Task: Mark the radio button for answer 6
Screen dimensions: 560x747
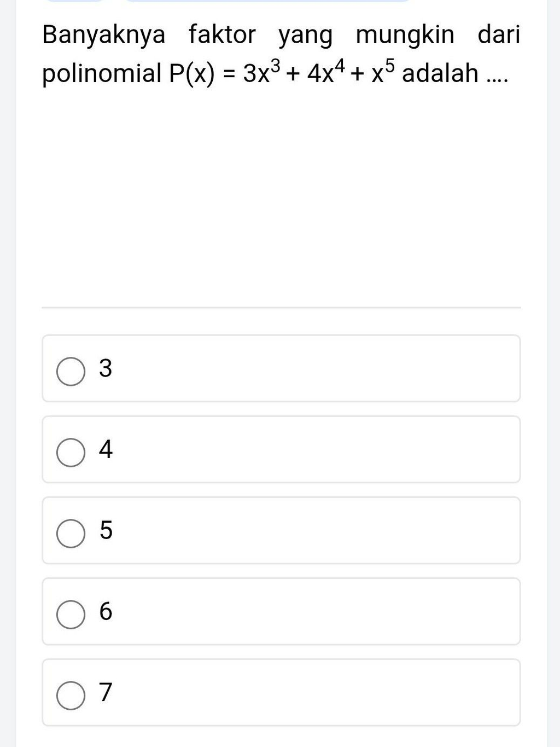Action: click(71, 615)
